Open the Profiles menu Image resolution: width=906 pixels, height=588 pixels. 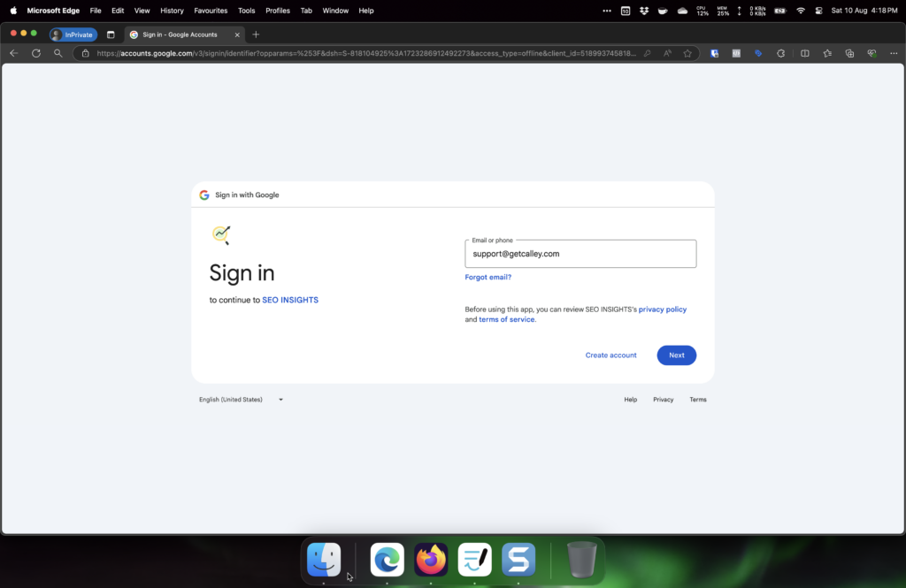pos(277,11)
